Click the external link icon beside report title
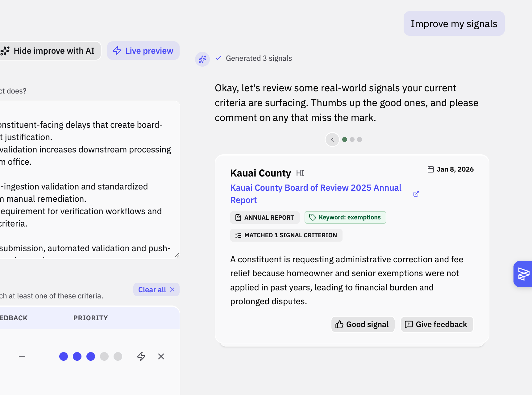The image size is (532, 395). click(x=416, y=194)
